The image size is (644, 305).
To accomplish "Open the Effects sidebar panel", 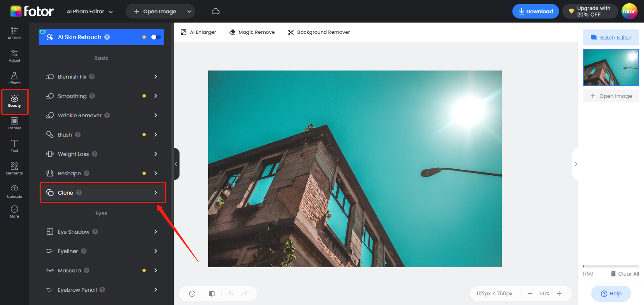I will 14,79.
